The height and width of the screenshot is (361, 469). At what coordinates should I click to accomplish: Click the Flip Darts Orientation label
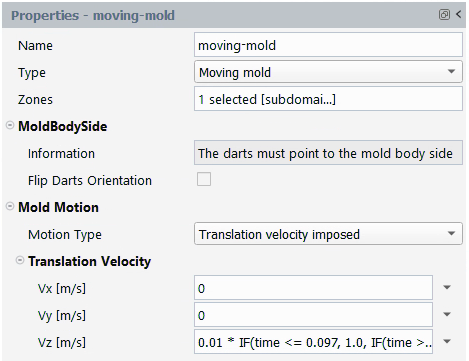[90, 181]
